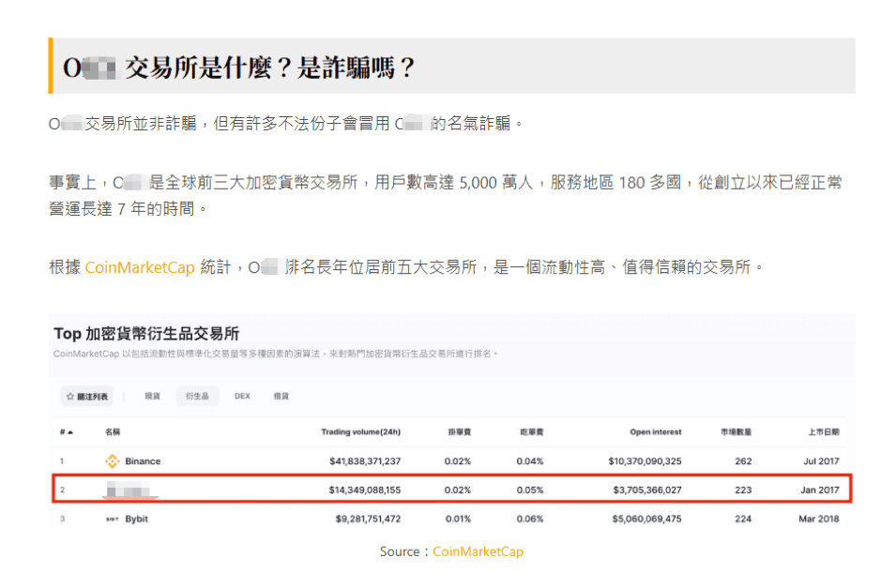This screenshot has height=588, width=881.
Task: Click the rank number 1 in Binance row
Action: click(62, 461)
